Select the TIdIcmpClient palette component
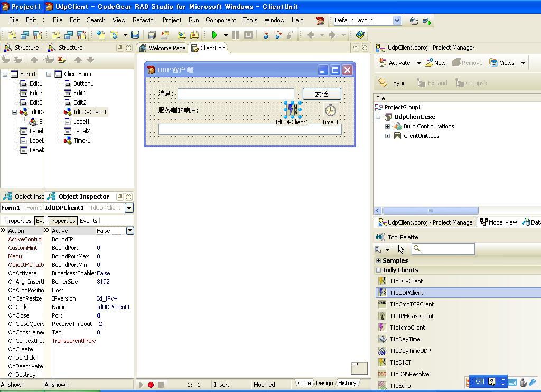 point(407,328)
